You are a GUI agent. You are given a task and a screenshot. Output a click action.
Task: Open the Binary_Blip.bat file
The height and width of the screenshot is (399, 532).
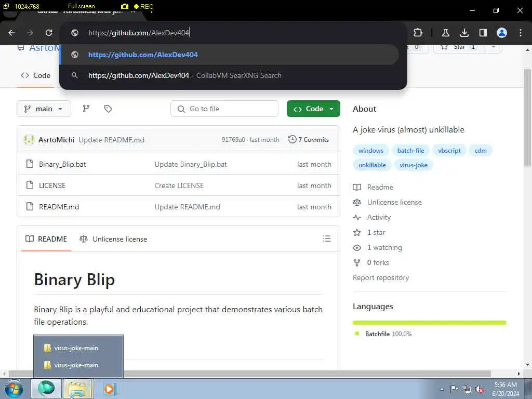[62, 164]
